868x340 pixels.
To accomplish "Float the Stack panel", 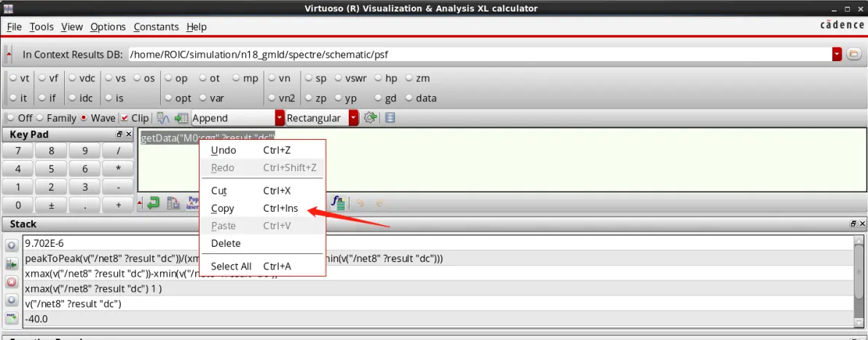I will click(853, 224).
